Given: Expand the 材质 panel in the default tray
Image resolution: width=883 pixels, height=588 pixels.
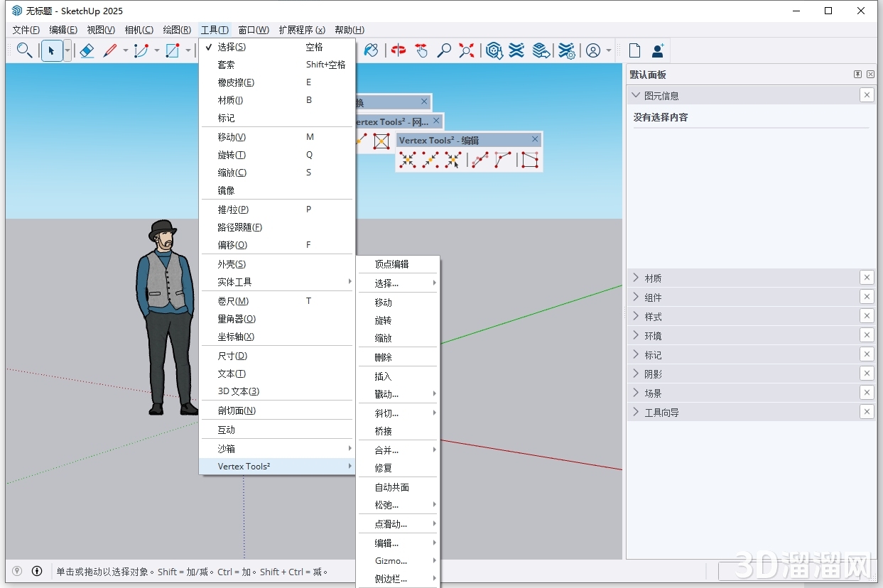Looking at the screenshot, I should click(654, 278).
